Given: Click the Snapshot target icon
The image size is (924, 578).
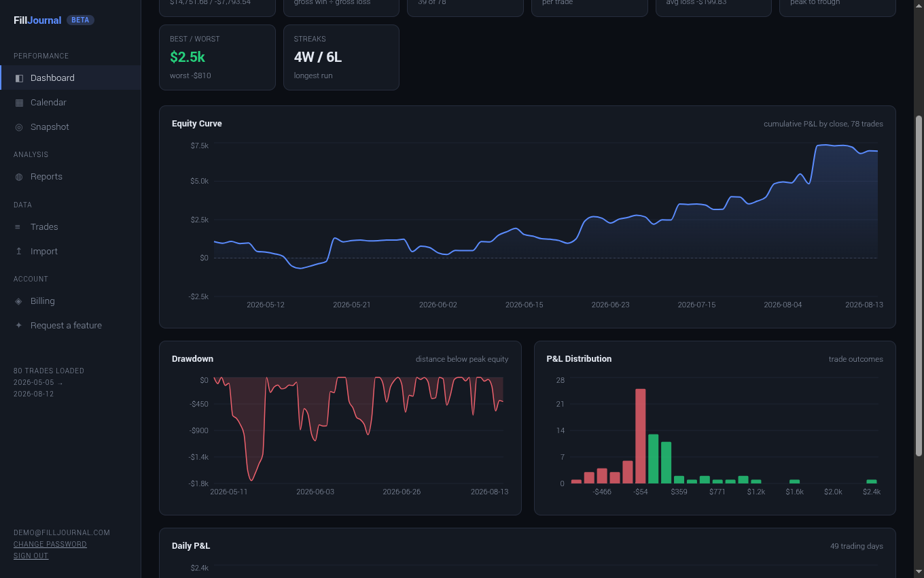Looking at the screenshot, I should click(x=19, y=127).
